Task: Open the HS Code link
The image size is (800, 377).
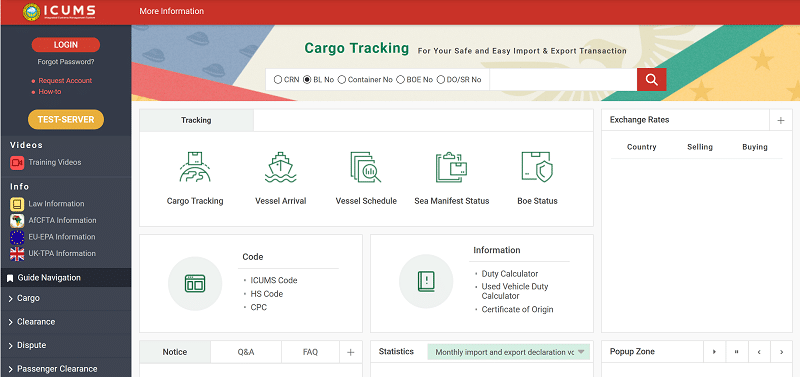Action: (x=266, y=294)
